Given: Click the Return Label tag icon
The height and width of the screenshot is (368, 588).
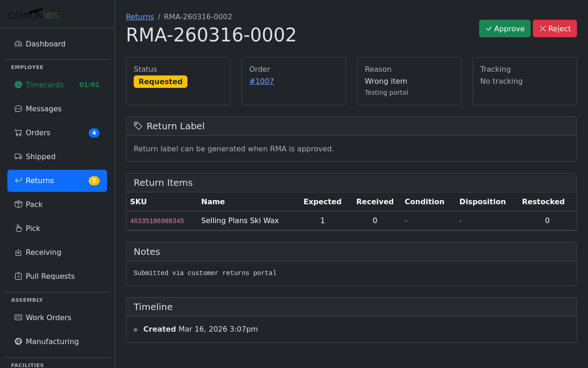Looking at the screenshot, I should (138, 126).
